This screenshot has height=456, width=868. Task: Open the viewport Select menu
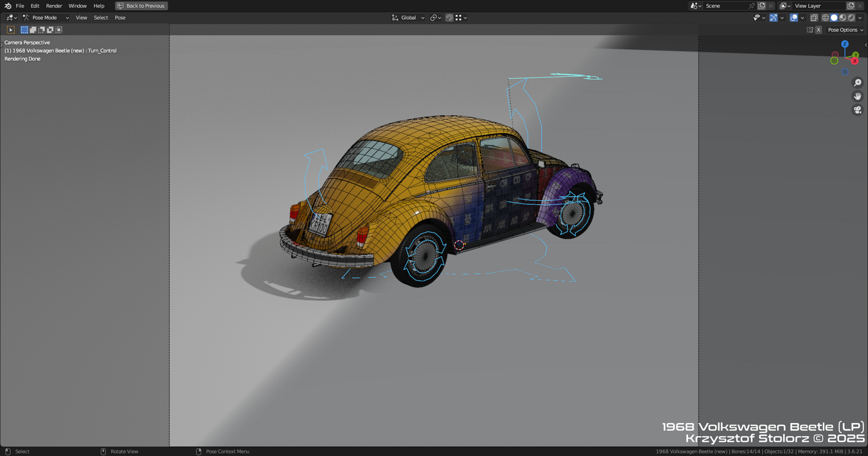tap(101, 18)
